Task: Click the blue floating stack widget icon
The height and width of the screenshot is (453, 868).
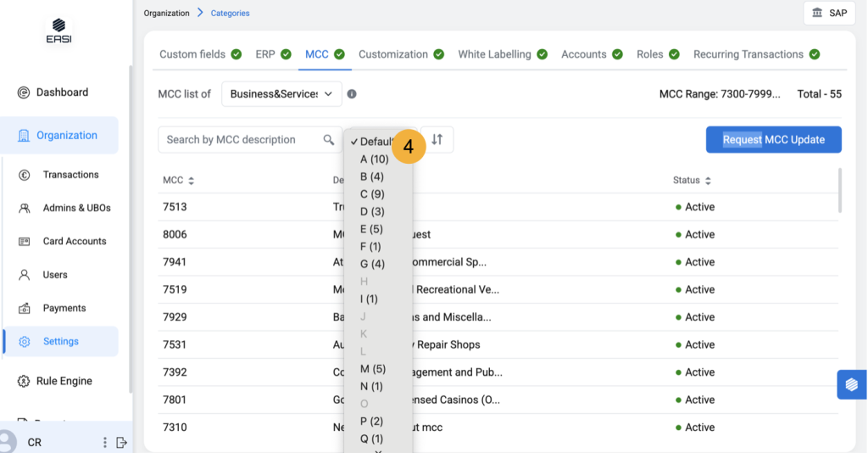Action: coord(852,384)
